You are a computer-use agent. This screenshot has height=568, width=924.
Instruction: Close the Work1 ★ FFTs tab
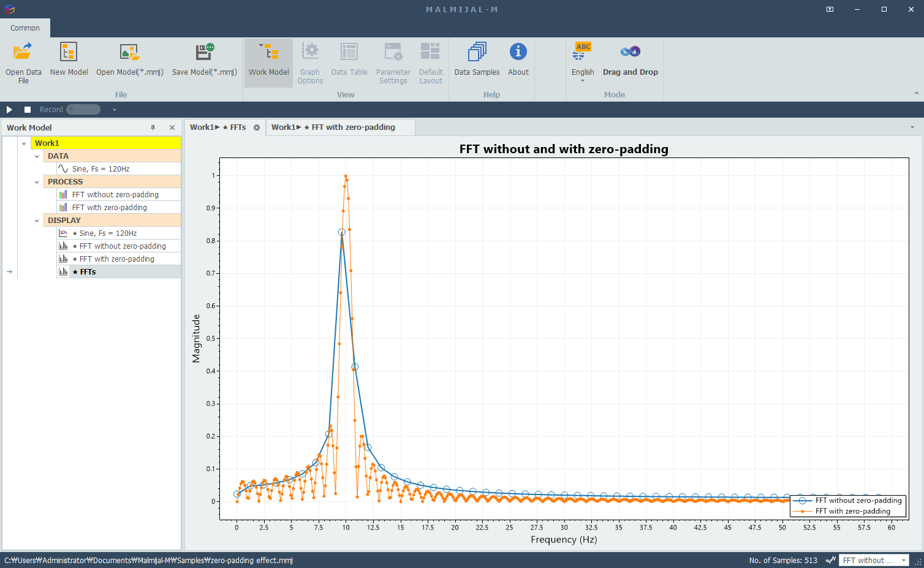pos(257,127)
